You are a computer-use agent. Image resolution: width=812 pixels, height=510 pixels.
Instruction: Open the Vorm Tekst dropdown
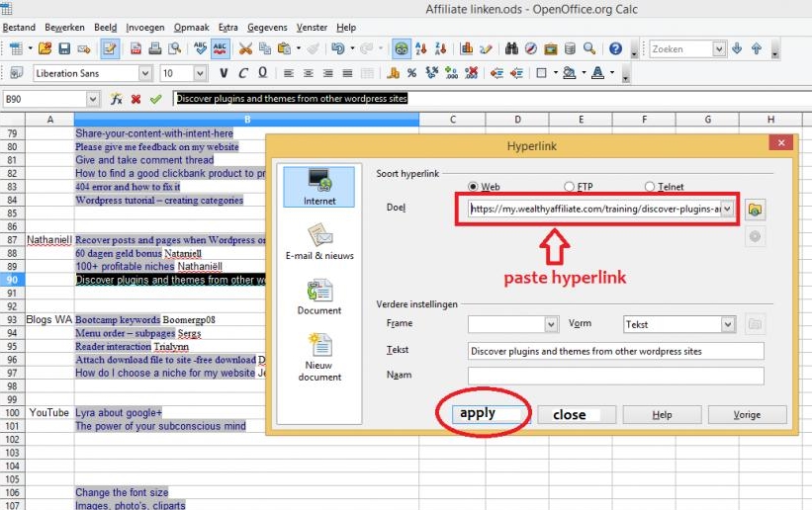point(728,324)
